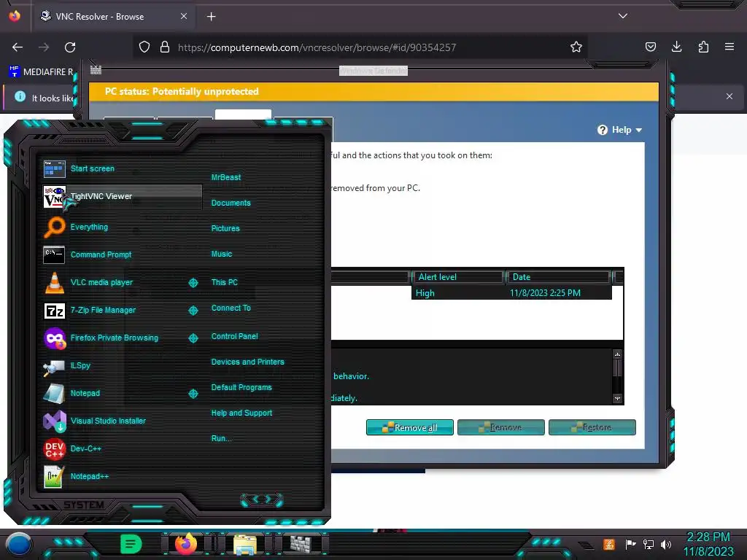
Task: Open green notes app on taskbar
Action: coord(131,544)
